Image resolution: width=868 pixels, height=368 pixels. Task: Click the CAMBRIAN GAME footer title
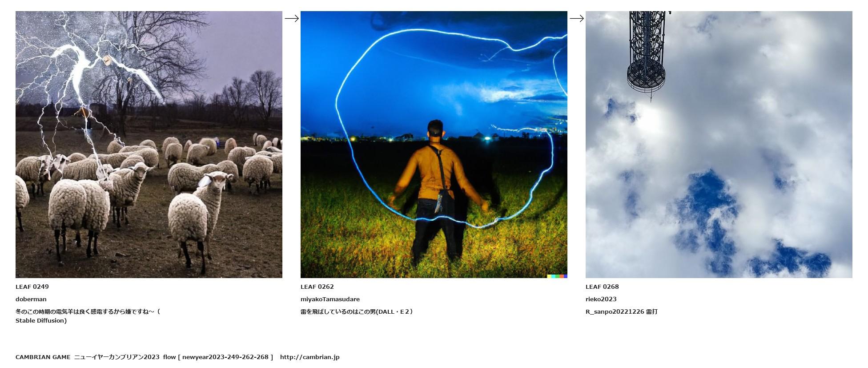click(43, 357)
